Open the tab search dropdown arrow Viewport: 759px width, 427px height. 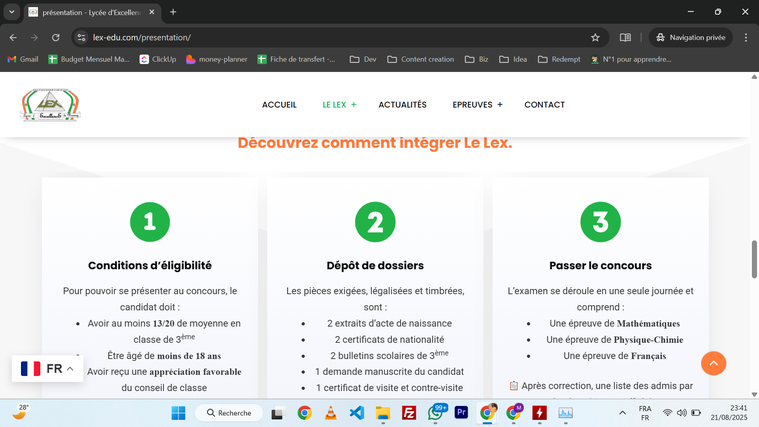click(x=12, y=12)
